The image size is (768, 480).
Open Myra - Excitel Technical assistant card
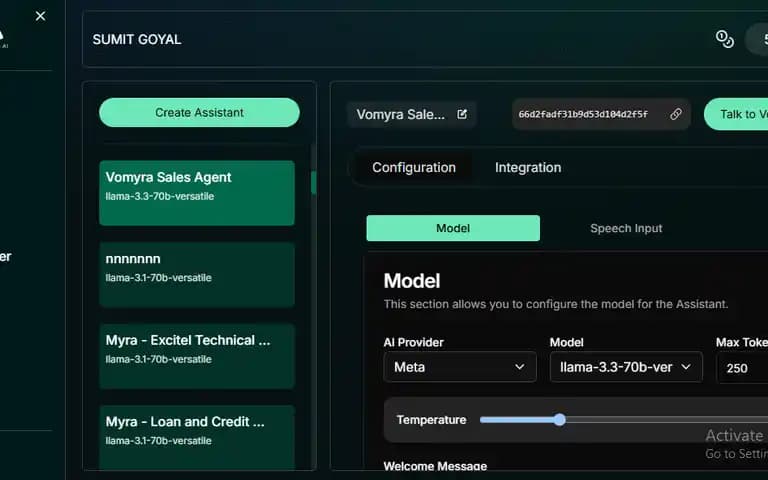pos(197,356)
